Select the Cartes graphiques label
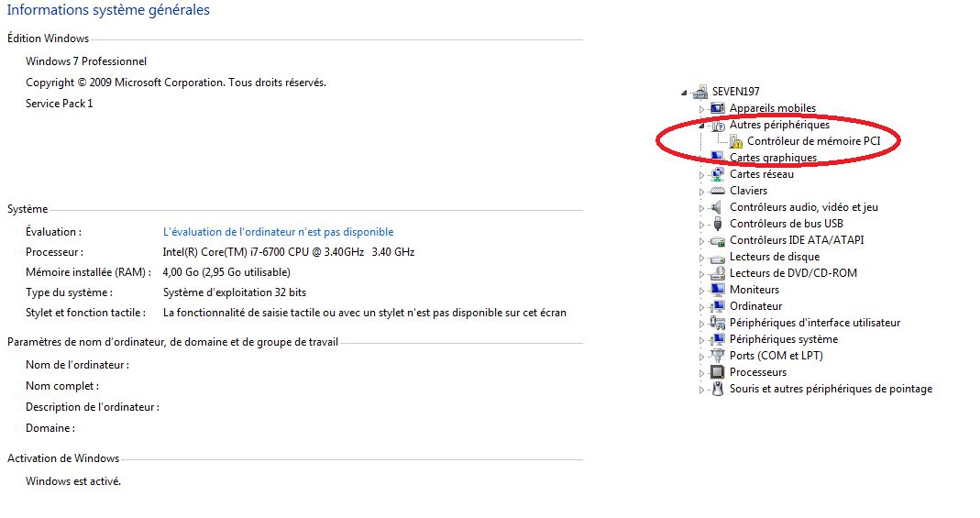Image resolution: width=980 pixels, height=518 pixels. tap(773, 158)
